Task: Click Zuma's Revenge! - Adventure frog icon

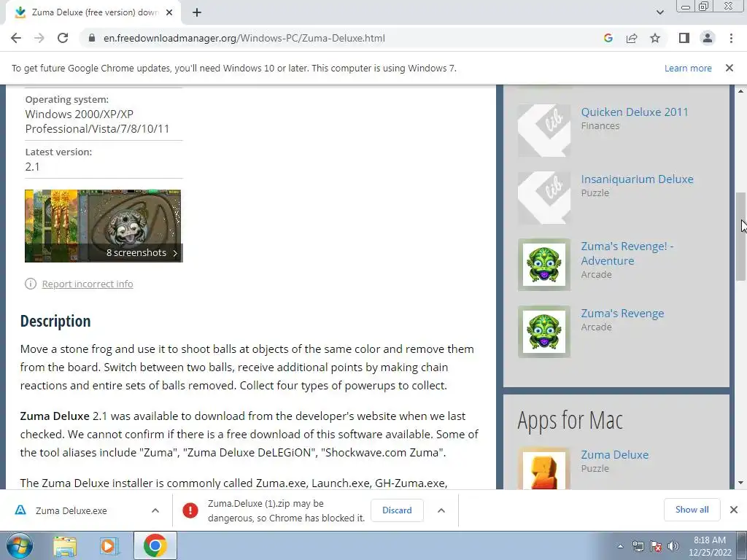Action: pos(544,265)
